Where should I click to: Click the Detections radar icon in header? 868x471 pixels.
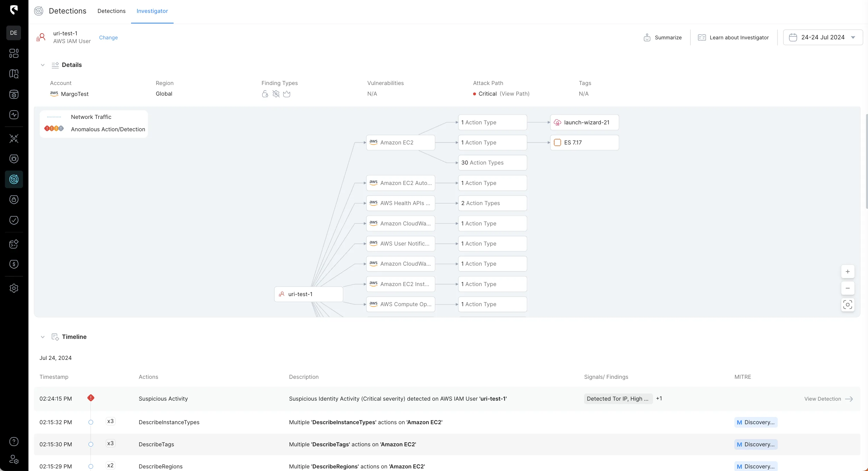[39, 11]
